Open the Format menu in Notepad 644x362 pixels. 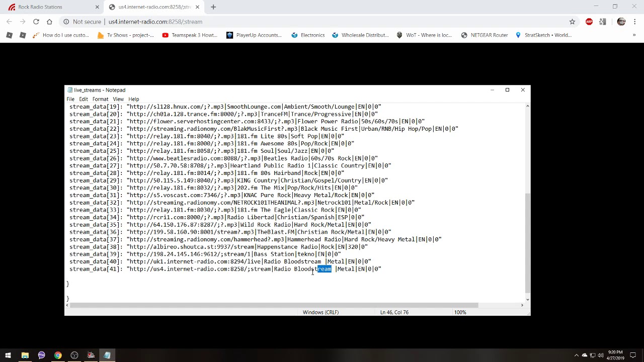pos(100,99)
